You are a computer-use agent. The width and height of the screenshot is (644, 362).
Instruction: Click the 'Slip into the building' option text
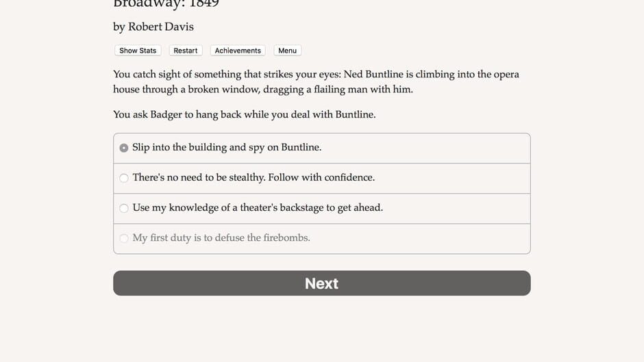[x=227, y=147]
